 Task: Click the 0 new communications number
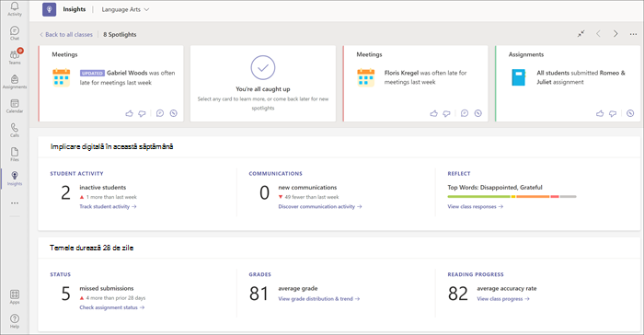(x=265, y=192)
